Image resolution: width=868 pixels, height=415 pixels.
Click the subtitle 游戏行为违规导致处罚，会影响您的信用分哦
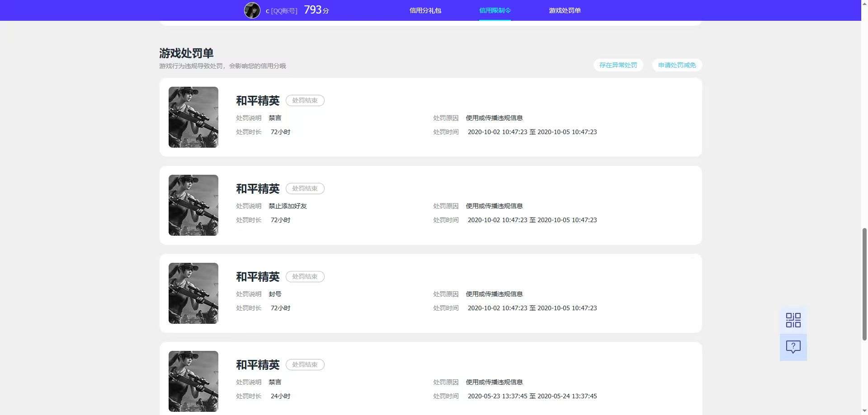(222, 66)
